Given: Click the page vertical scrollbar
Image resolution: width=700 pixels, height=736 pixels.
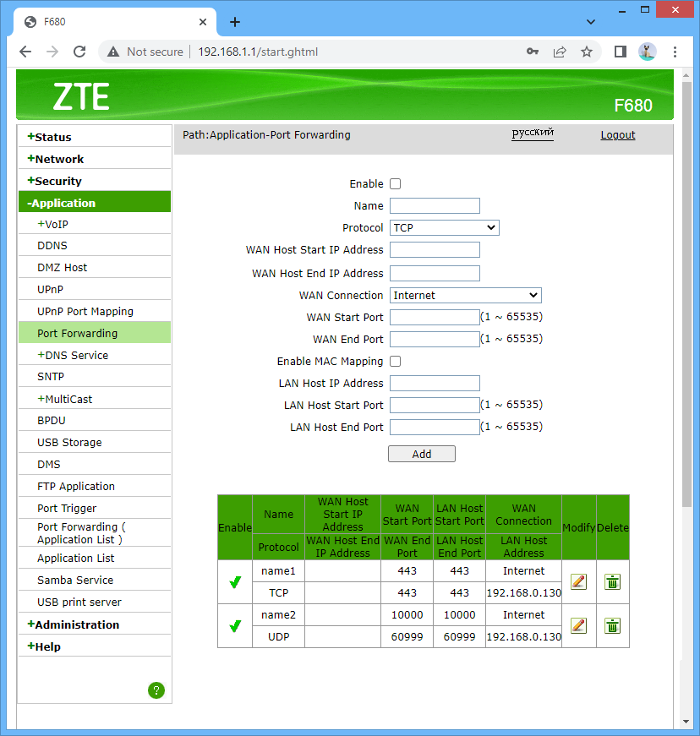Looking at the screenshot, I should pos(686,294).
